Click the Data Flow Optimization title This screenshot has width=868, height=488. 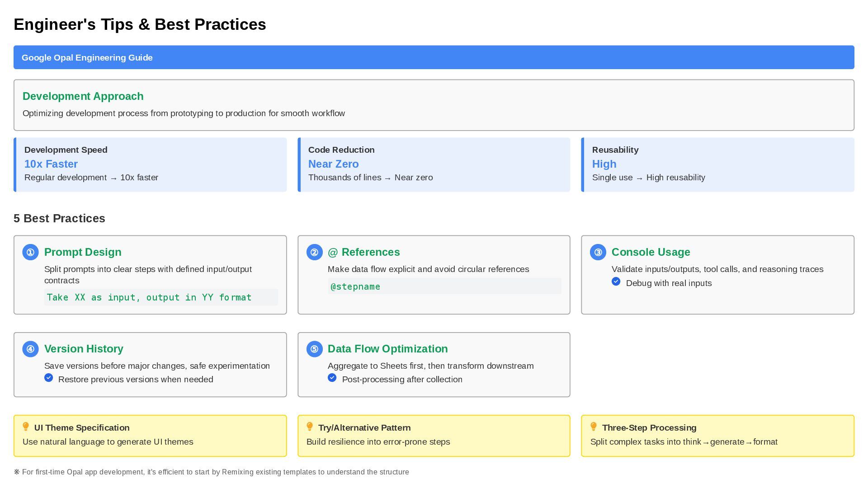click(x=387, y=349)
